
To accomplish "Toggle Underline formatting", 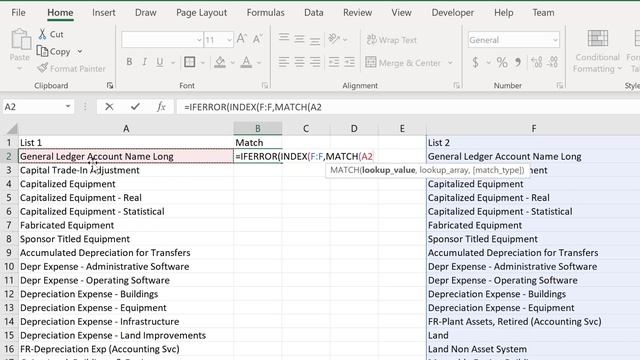I will coord(160,62).
